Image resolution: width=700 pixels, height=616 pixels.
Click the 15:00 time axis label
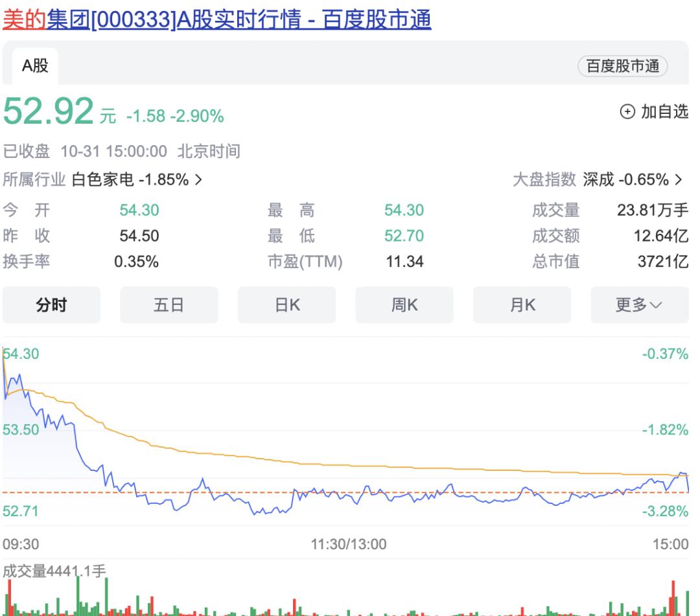tap(671, 544)
